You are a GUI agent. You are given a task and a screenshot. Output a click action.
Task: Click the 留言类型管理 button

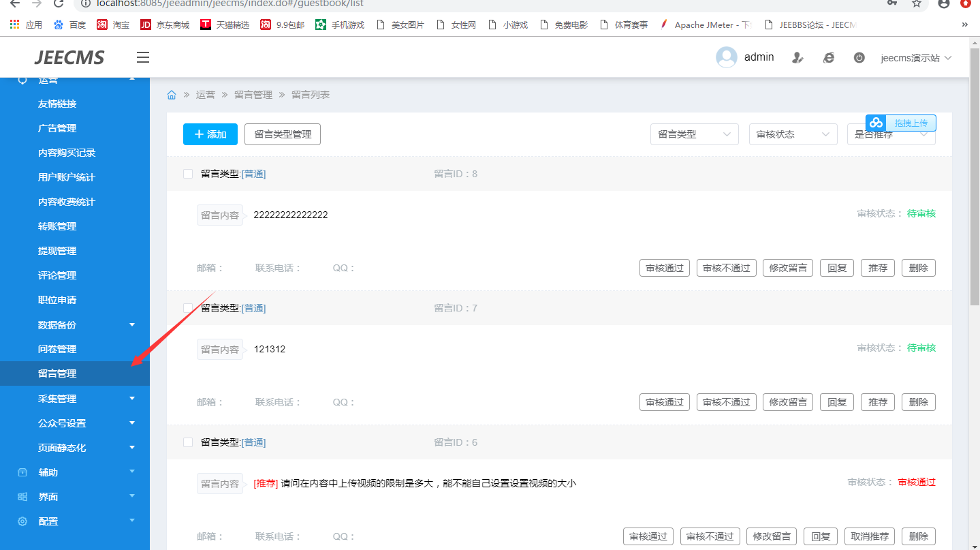click(283, 134)
